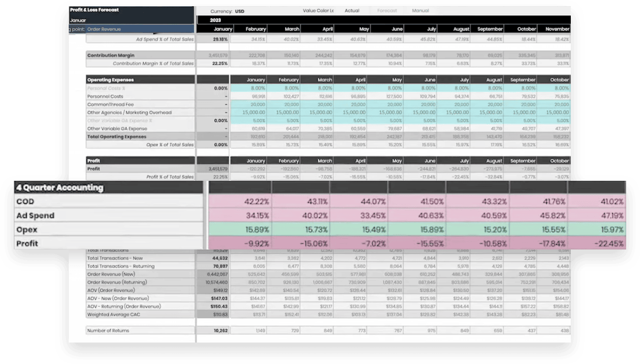This screenshot has width=640, height=364.
Task: Select the Operating Expenses section header
Action: pyautogui.click(x=140, y=80)
